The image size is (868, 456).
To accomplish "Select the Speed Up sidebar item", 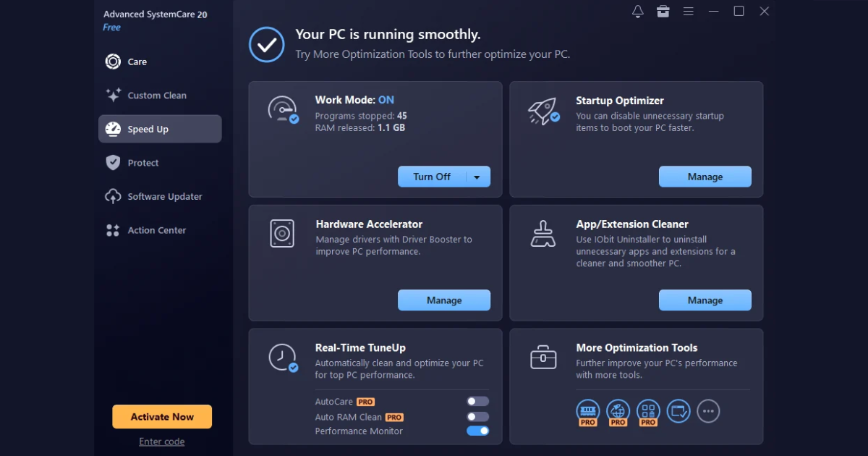I will 160,129.
